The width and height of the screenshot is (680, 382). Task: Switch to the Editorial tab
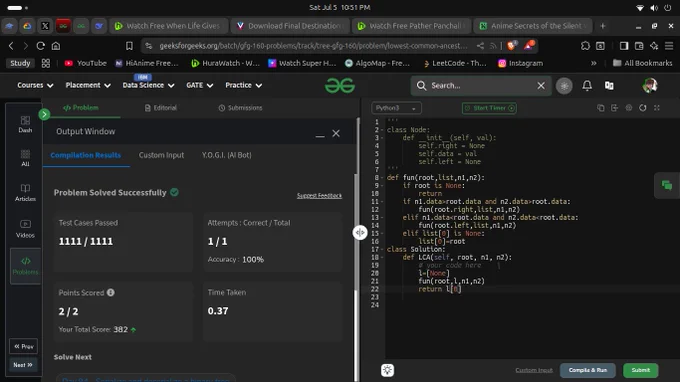pos(160,108)
